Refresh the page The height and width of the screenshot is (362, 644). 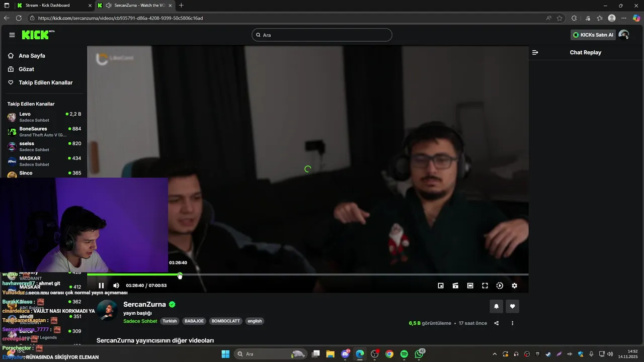[x=19, y=18]
